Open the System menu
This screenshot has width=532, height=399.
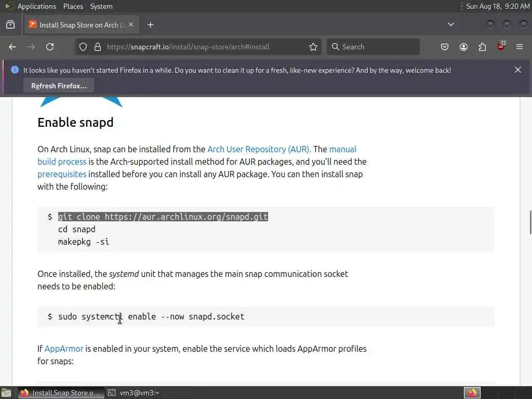coord(101,6)
